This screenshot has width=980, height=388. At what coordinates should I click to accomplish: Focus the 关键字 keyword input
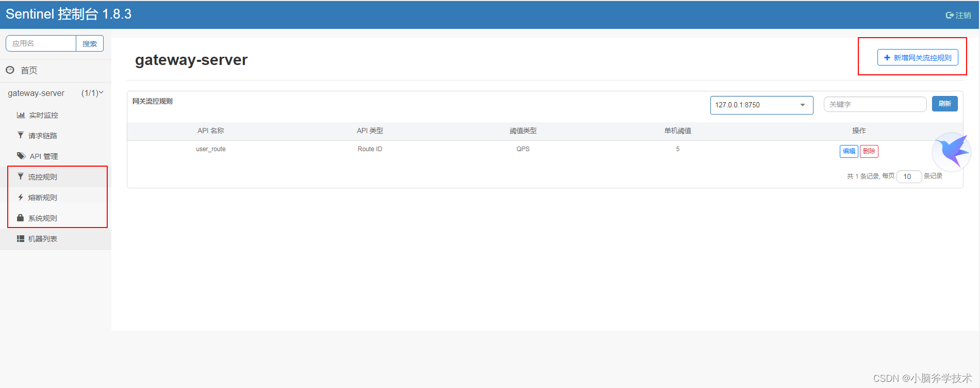pos(875,104)
